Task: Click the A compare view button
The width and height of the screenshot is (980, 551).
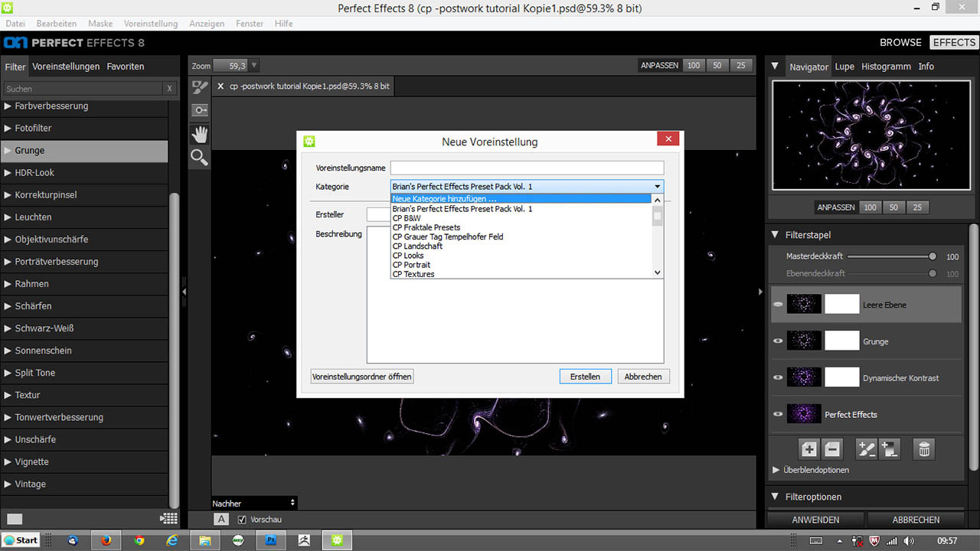Action: tap(221, 519)
